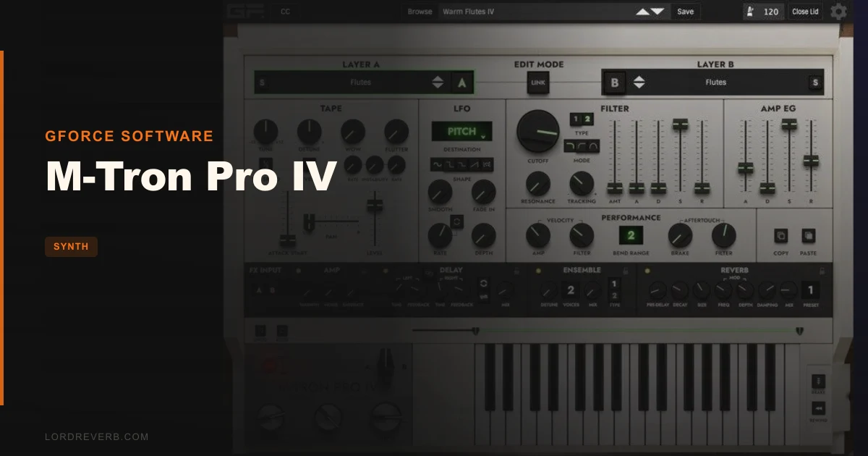Adjust the Amp EG Attack slider
This screenshot has width=868, height=456.
point(745,168)
